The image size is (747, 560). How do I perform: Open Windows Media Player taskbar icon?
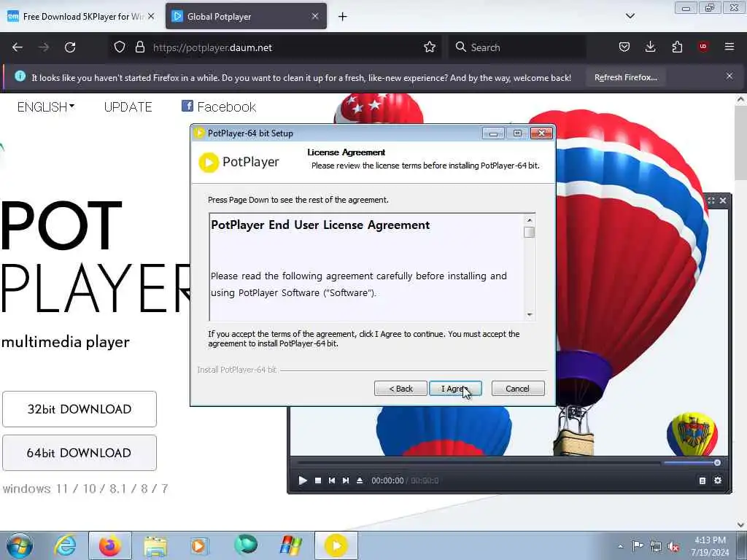(198, 545)
